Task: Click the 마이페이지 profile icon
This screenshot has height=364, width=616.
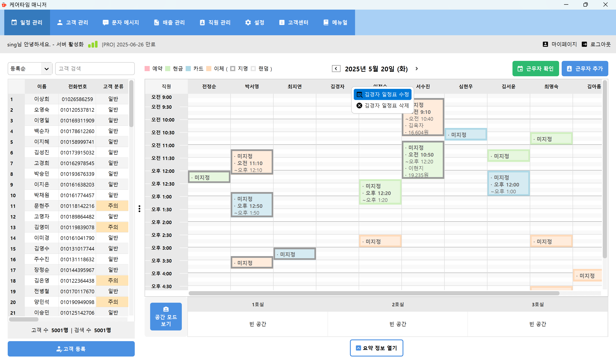Action: click(545, 44)
